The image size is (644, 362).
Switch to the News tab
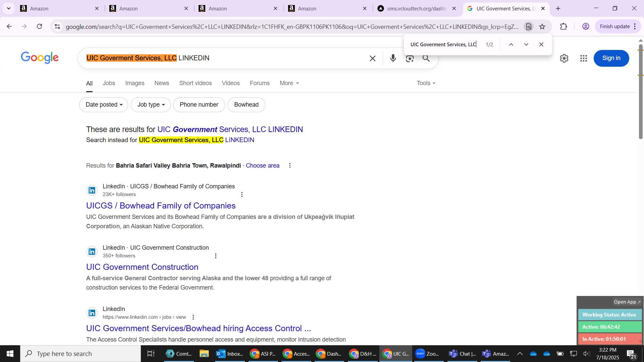click(162, 83)
